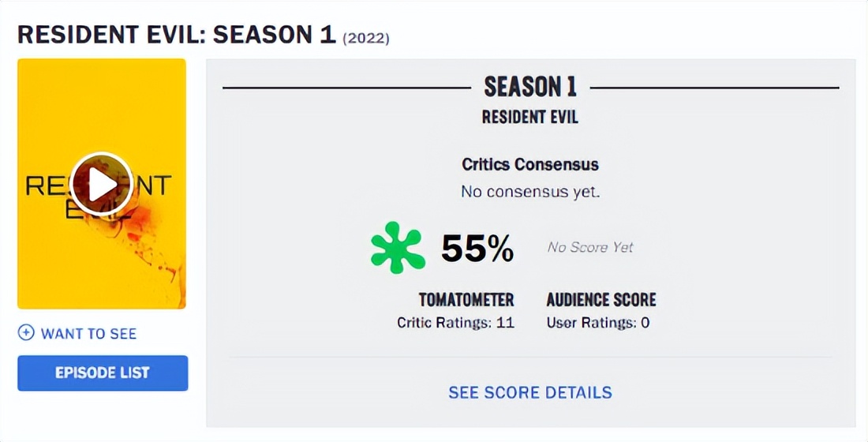Open the See Score Details link

click(x=530, y=392)
